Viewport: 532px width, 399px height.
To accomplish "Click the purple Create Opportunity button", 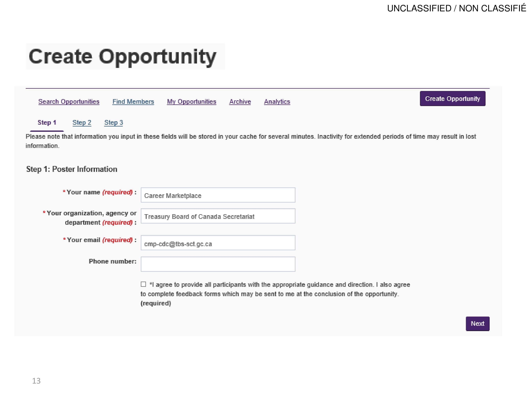I will 453,99.
